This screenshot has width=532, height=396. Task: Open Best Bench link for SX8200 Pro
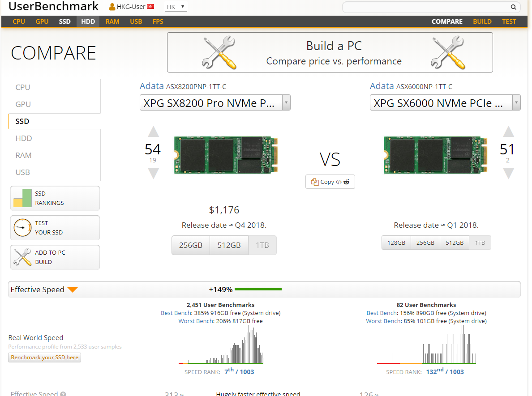pyautogui.click(x=176, y=313)
